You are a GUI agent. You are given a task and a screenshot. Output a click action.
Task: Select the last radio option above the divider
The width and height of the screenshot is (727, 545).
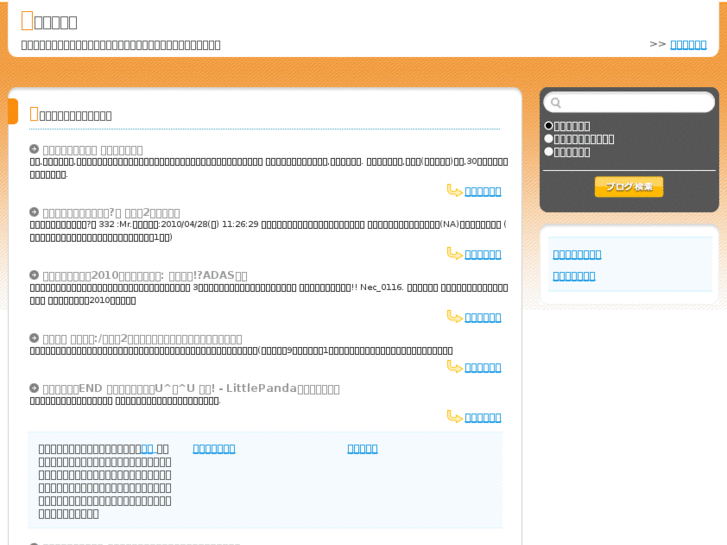(548, 152)
